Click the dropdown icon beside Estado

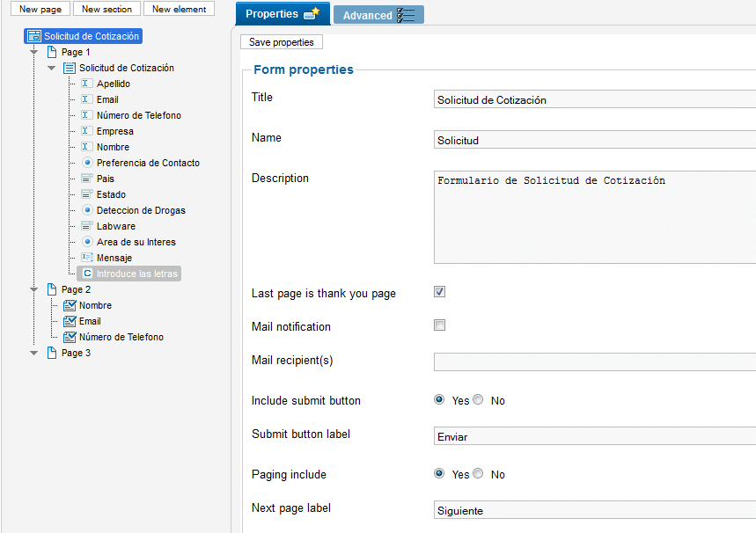pyautogui.click(x=87, y=194)
